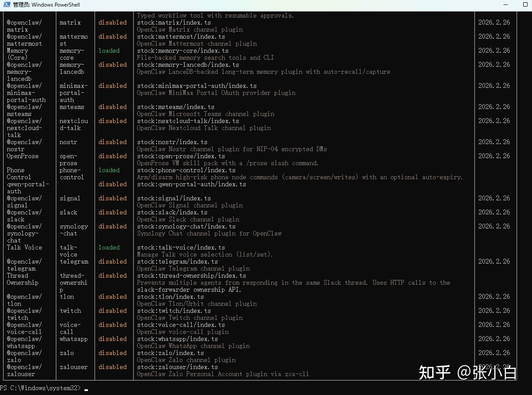
Task: Click 'stock:zalo/index.ts' source text
Action: [x=171, y=353]
